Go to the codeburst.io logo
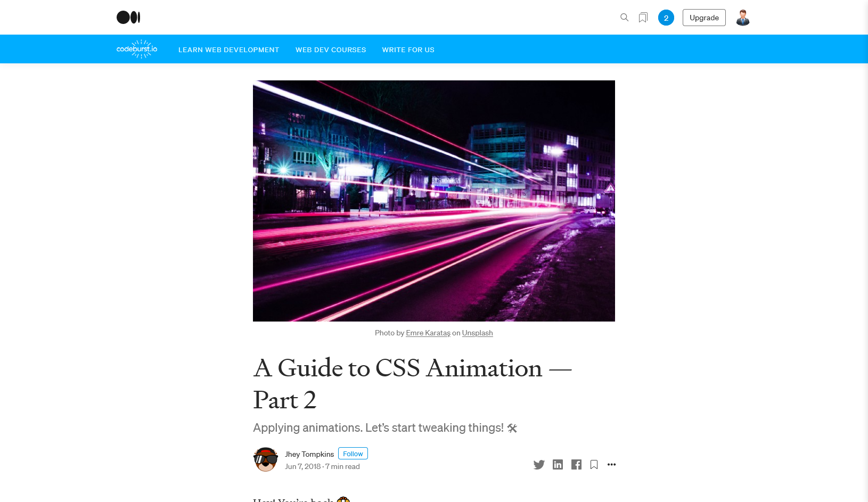This screenshot has width=868, height=502. click(137, 49)
